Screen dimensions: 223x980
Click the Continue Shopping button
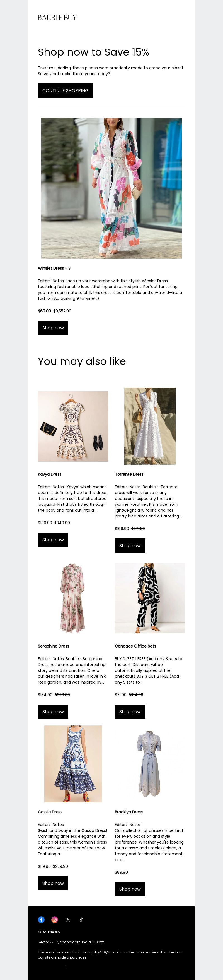point(65,90)
